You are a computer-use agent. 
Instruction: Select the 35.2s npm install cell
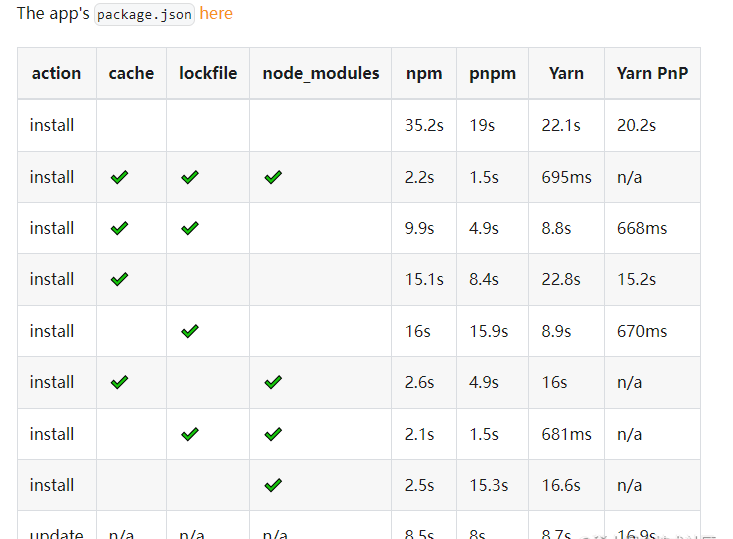(424, 125)
